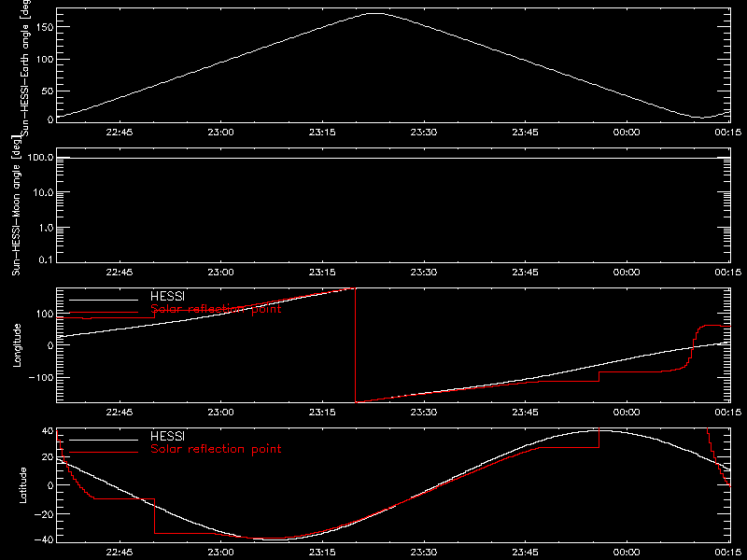The width and height of the screenshot is (747, 560).
Task: Click the 100 tick on Longitude axis
Action: (x=44, y=314)
